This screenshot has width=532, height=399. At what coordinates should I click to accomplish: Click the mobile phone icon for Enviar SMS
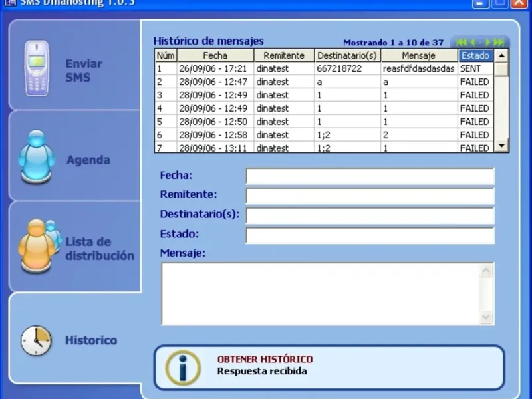point(37,68)
